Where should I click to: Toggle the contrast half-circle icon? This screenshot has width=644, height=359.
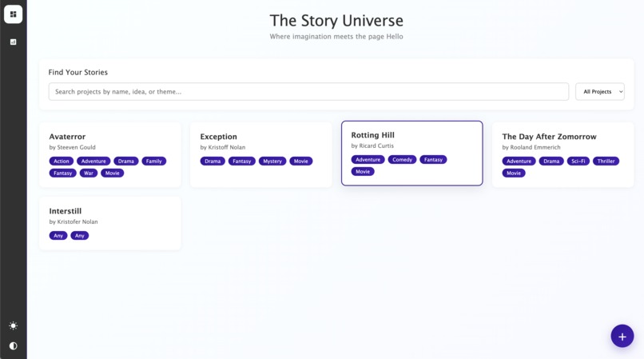(x=13, y=346)
